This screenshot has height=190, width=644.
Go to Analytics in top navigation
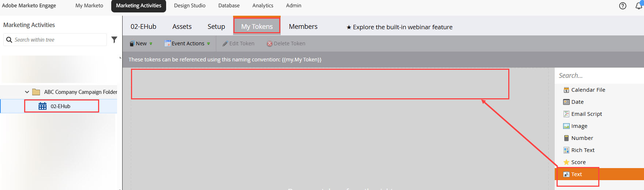click(263, 5)
